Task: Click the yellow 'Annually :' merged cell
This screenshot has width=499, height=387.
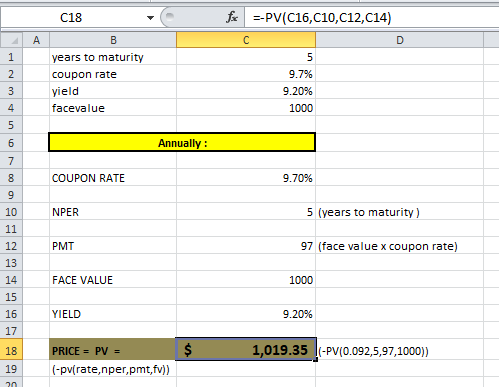Action: [182, 143]
